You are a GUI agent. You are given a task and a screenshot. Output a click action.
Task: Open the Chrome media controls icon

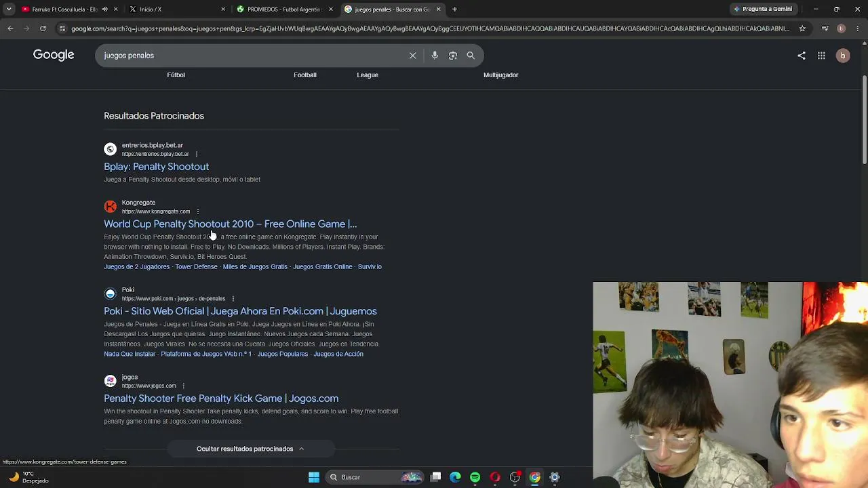[825, 28]
